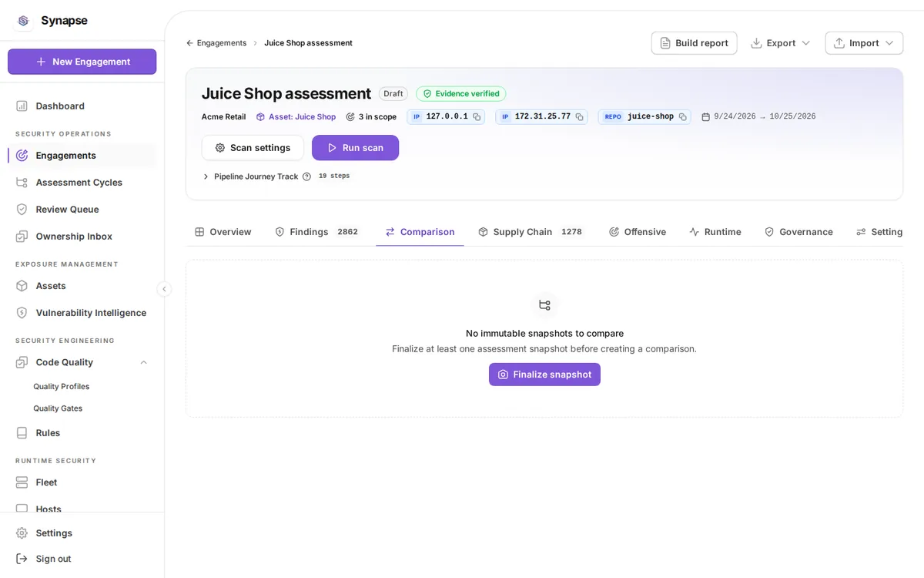Image resolution: width=924 pixels, height=578 pixels.
Task: Click the Sign out icon
Action: tap(22, 559)
